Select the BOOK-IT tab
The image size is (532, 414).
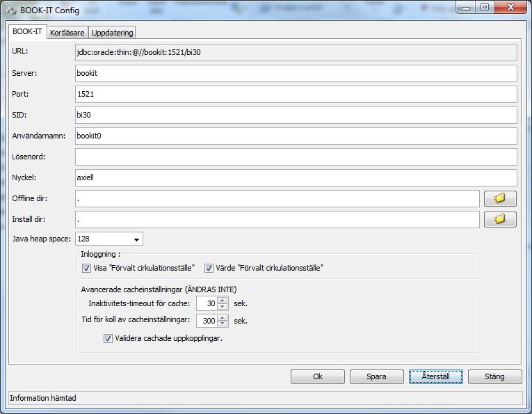pyautogui.click(x=27, y=31)
